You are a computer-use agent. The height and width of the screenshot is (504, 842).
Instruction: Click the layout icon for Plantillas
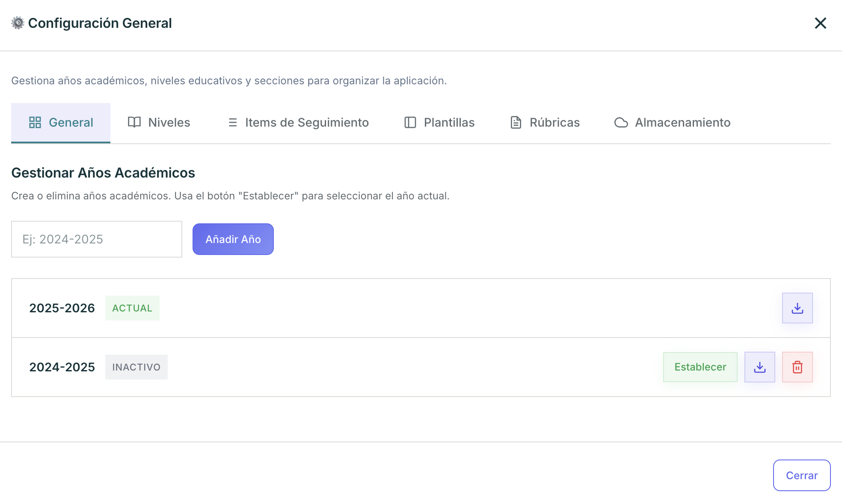click(x=410, y=122)
